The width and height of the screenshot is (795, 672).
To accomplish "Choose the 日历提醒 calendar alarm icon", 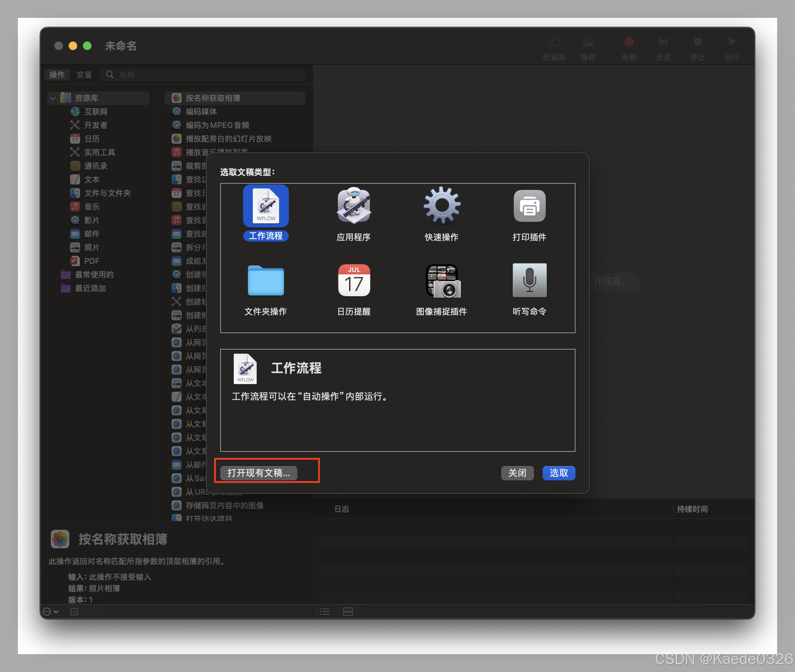I will point(354,281).
